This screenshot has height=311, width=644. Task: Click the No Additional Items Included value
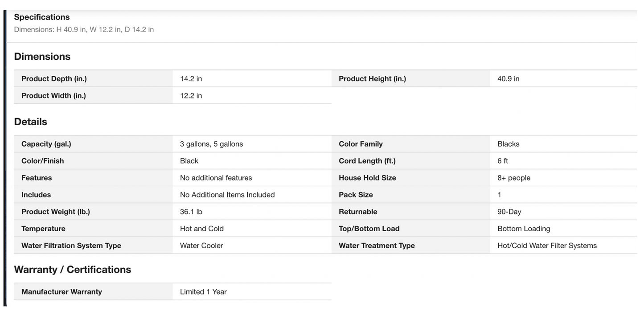pyautogui.click(x=227, y=195)
